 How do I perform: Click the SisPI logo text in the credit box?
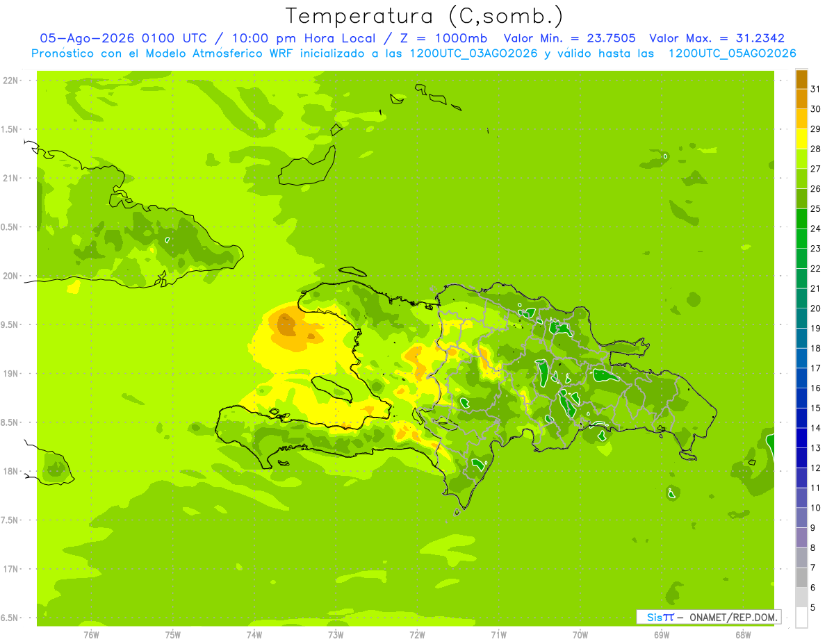tap(660, 617)
